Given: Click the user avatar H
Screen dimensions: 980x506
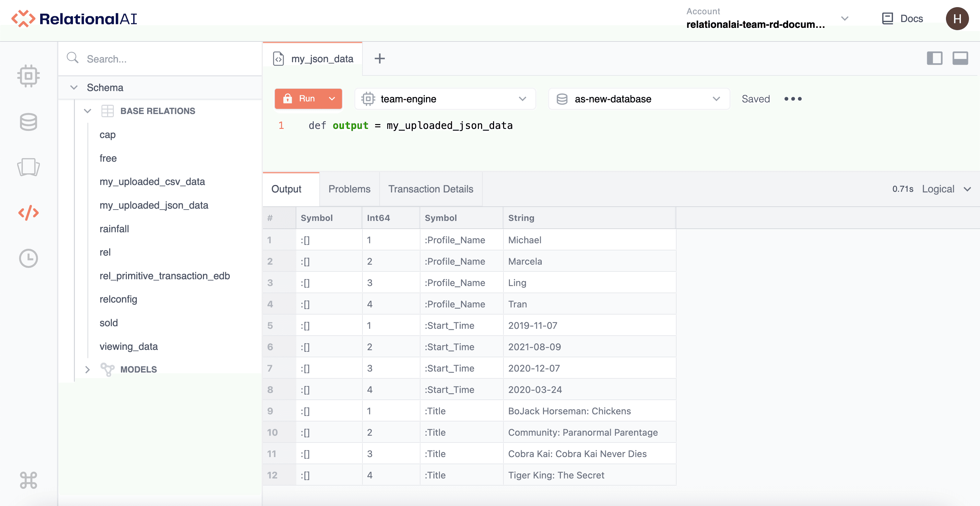Looking at the screenshot, I should 957,19.
